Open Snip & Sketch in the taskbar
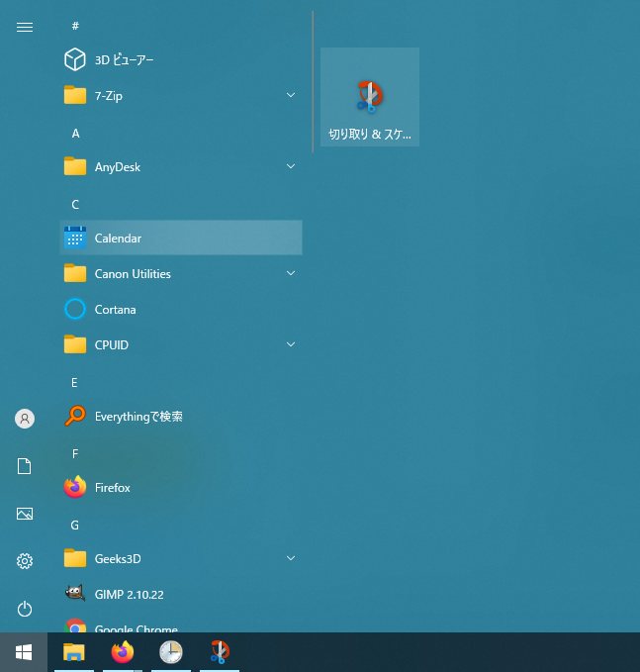Screen dimensions: 640x672 [x=220, y=652]
